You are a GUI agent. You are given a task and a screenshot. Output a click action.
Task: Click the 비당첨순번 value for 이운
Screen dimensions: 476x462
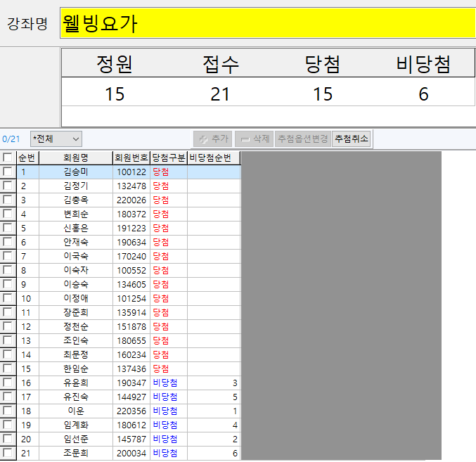pos(235,411)
